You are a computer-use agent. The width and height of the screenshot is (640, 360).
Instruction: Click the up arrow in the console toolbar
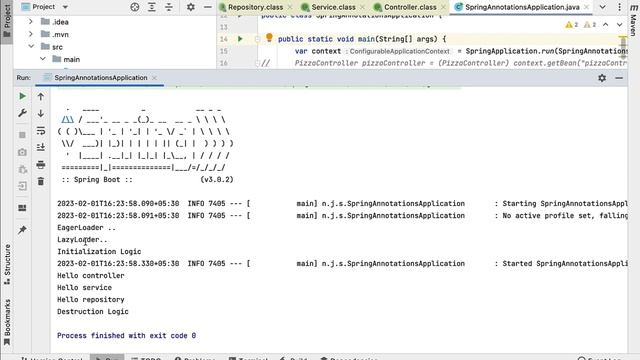point(41,96)
